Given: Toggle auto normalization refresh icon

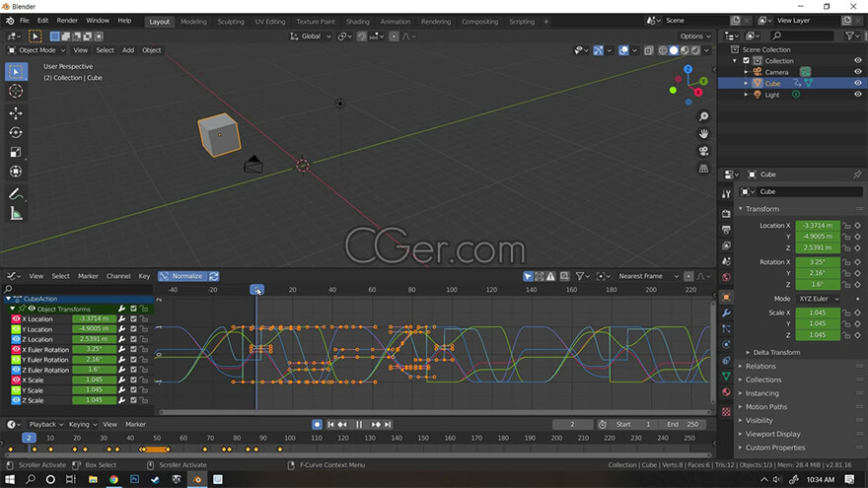Looking at the screenshot, I should [x=214, y=276].
